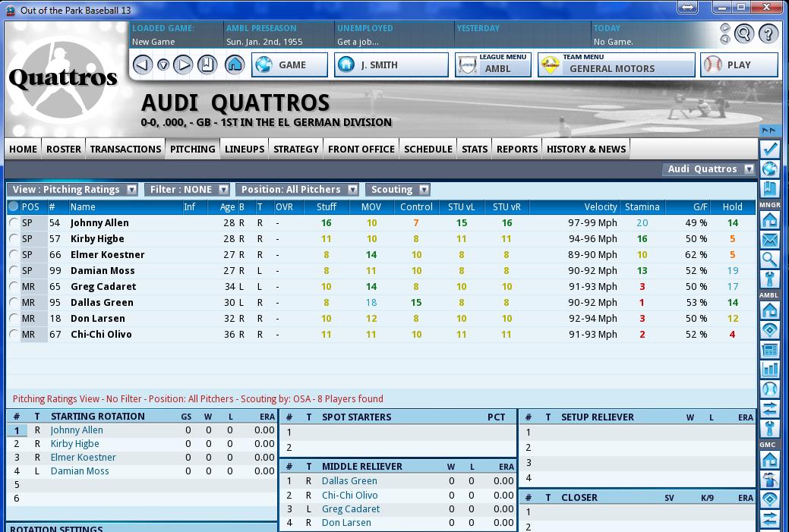Open the GMC section home icon
Image resolution: width=789 pixels, height=532 pixels.
pos(769,460)
